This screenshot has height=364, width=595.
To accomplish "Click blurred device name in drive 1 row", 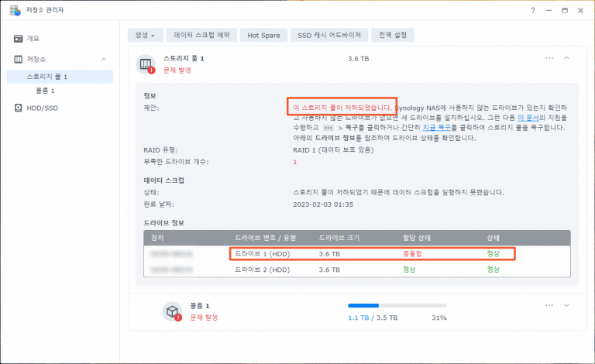I will click(x=171, y=254).
